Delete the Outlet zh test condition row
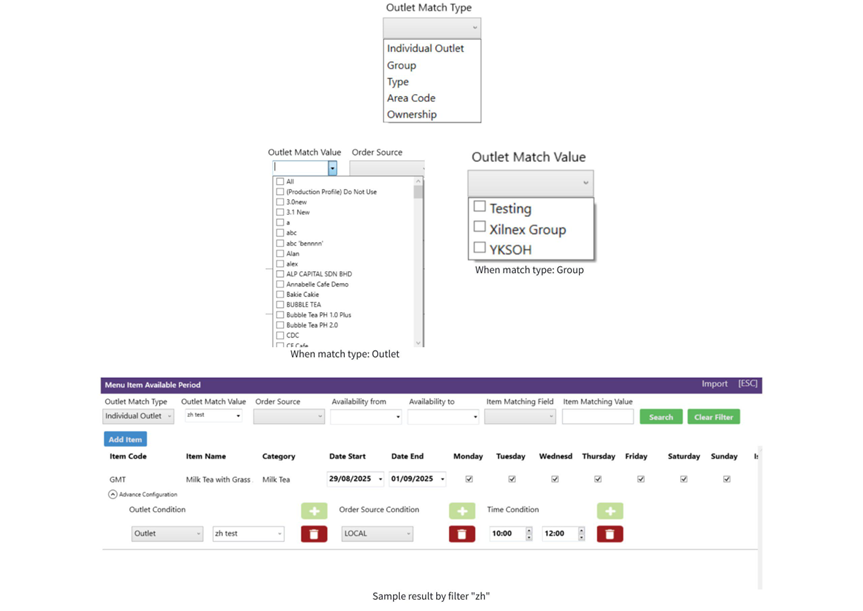The image size is (863, 611). point(314,534)
